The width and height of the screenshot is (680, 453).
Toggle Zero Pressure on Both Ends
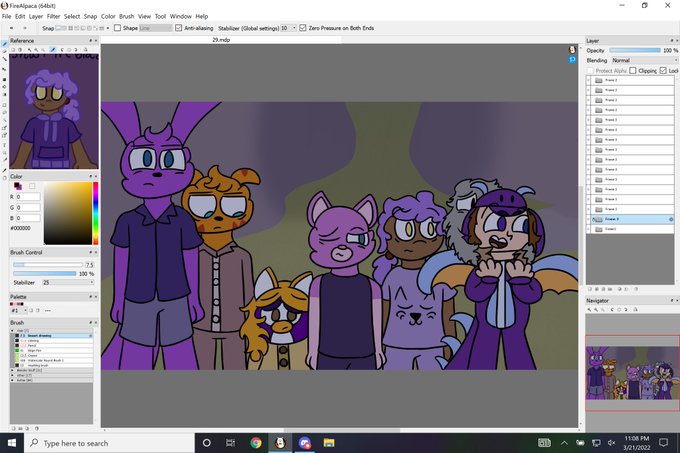[x=303, y=28]
